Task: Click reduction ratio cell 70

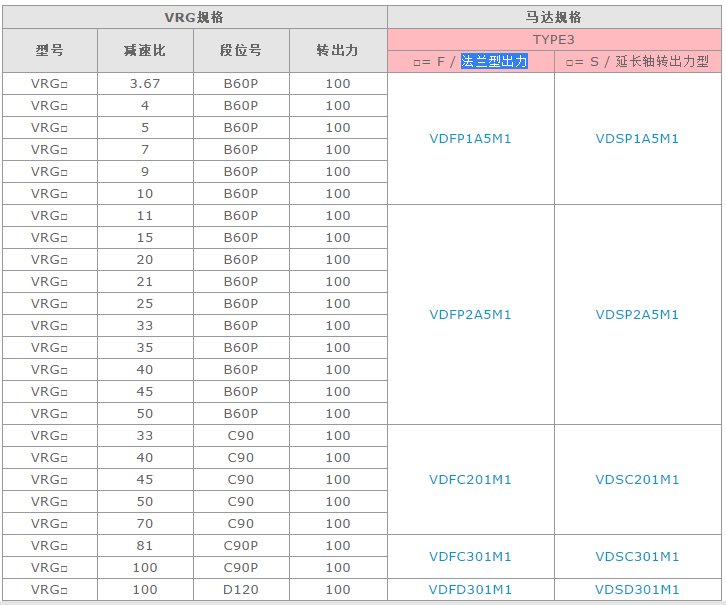Action: 145,523
